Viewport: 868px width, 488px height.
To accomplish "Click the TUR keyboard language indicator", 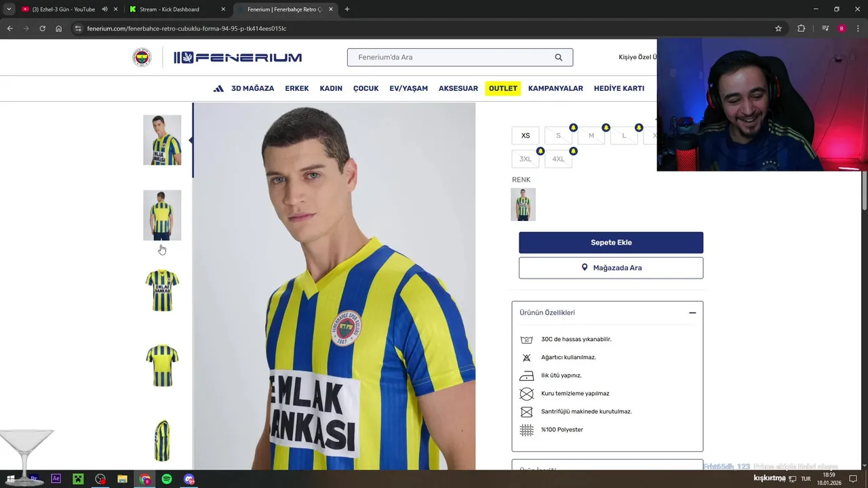I will click(805, 479).
